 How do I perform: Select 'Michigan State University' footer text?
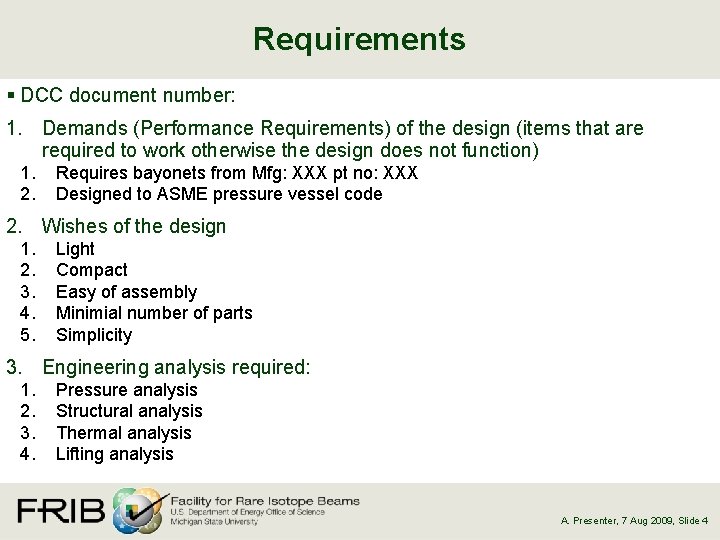click(x=214, y=522)
